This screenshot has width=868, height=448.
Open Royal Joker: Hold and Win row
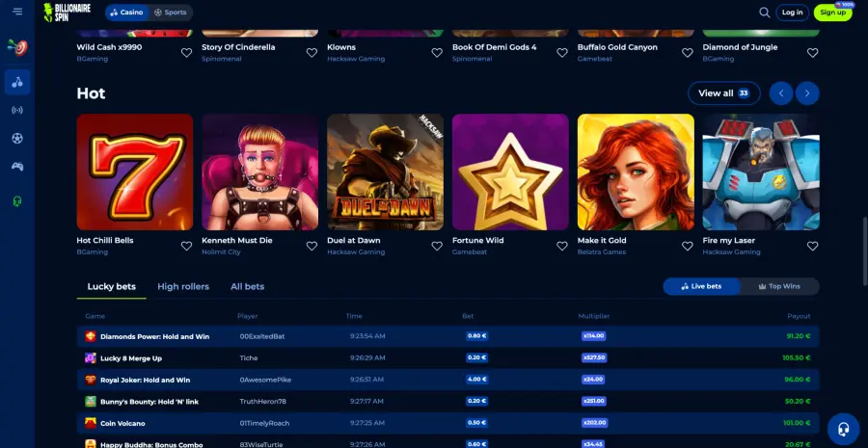[448, 380]
